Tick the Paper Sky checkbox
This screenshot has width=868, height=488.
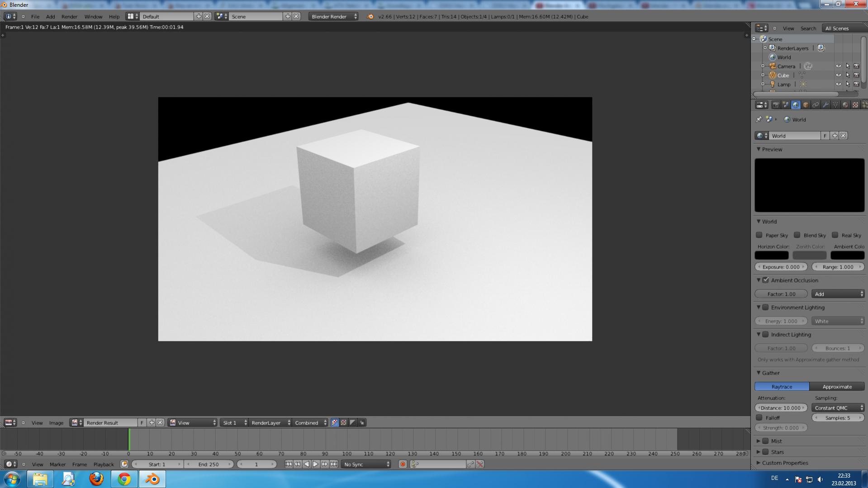point(759,235)
